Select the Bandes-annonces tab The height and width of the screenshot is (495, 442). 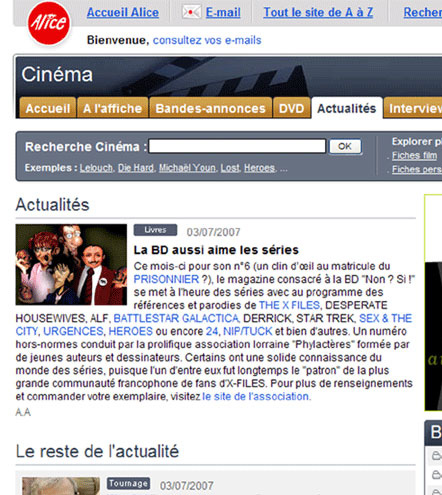click(x=210, y=108)
